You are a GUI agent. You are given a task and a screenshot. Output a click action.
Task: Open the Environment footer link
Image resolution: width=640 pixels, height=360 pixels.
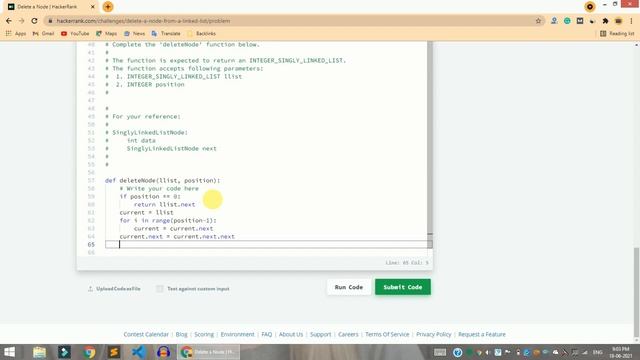coord(238,334)
